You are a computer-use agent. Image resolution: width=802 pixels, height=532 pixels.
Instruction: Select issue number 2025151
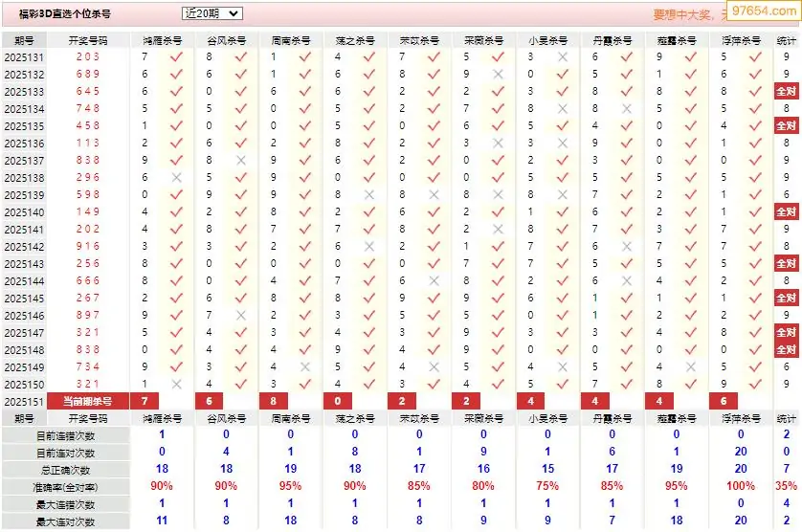pyautogui.click(x=24, y=402)
